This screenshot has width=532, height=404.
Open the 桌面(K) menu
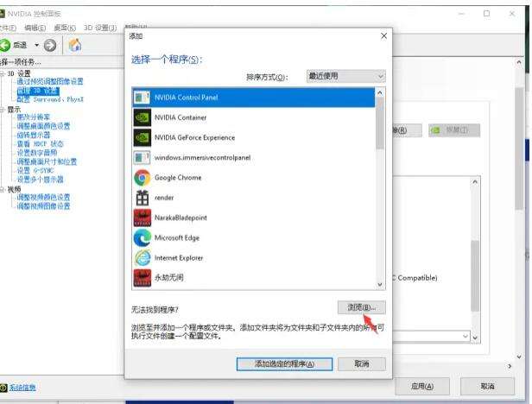coord(65,28)
